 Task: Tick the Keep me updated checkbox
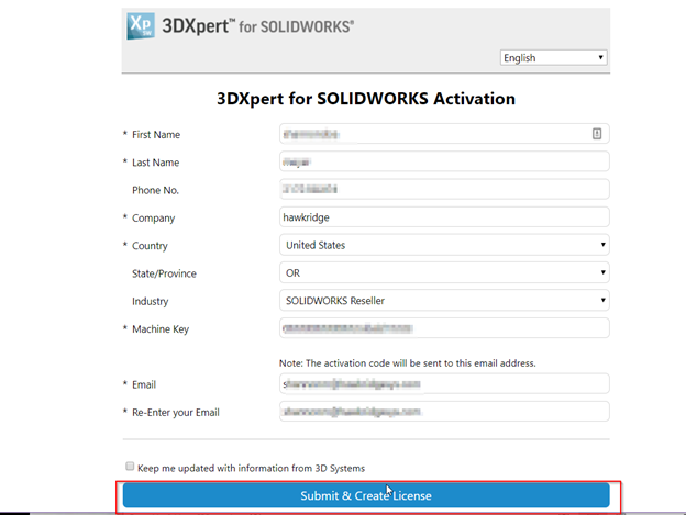click(130, 466)
